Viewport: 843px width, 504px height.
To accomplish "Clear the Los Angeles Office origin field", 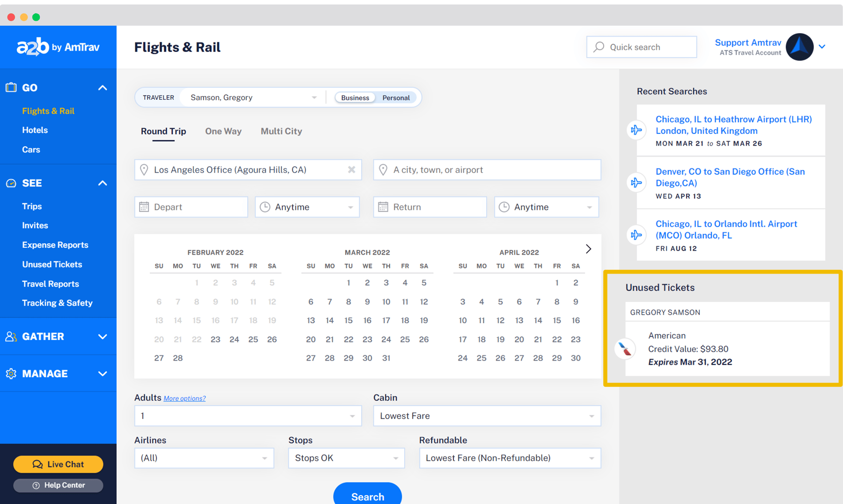I will pos(351,170).
